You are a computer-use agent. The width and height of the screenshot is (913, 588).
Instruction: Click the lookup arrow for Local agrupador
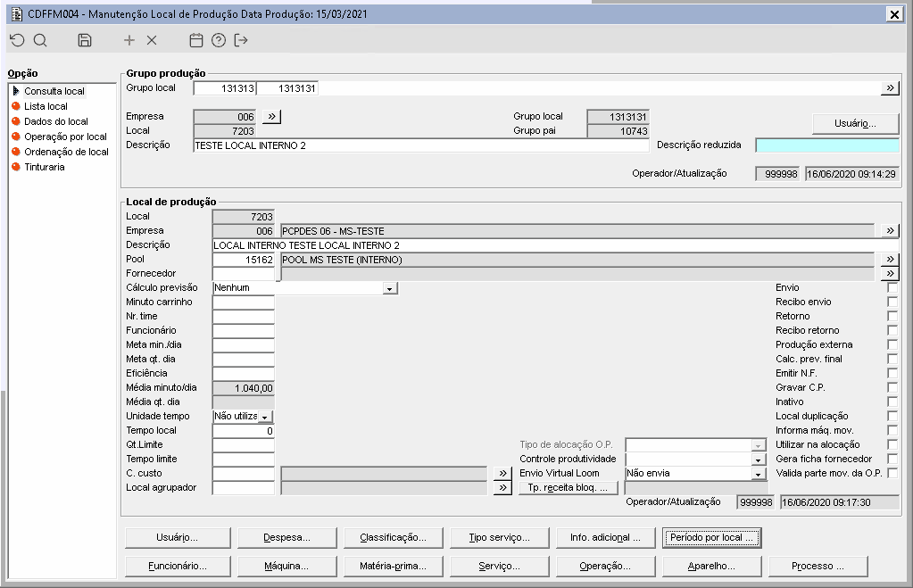click(x=502, y=487)
